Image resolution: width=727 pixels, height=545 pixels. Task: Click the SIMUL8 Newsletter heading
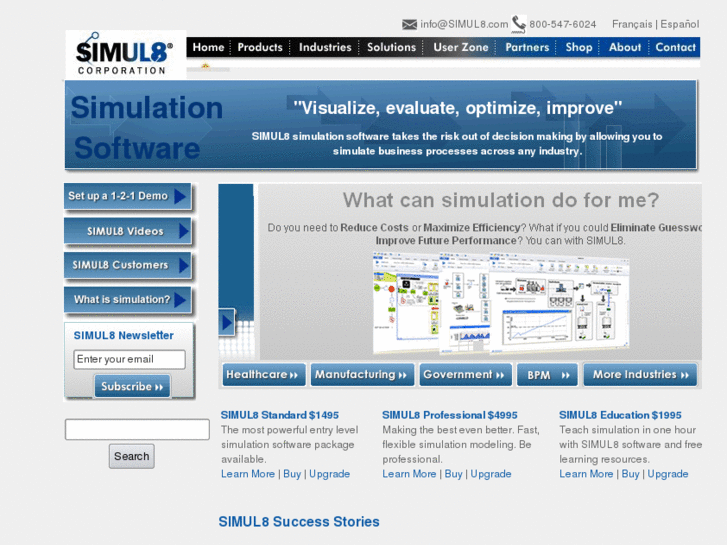click(x=124, y=335)
